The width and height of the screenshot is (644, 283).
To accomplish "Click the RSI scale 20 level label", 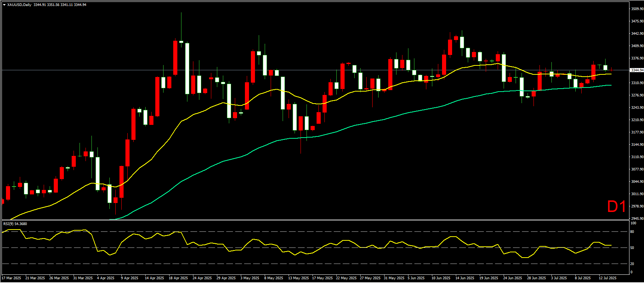I will point(632,264).
